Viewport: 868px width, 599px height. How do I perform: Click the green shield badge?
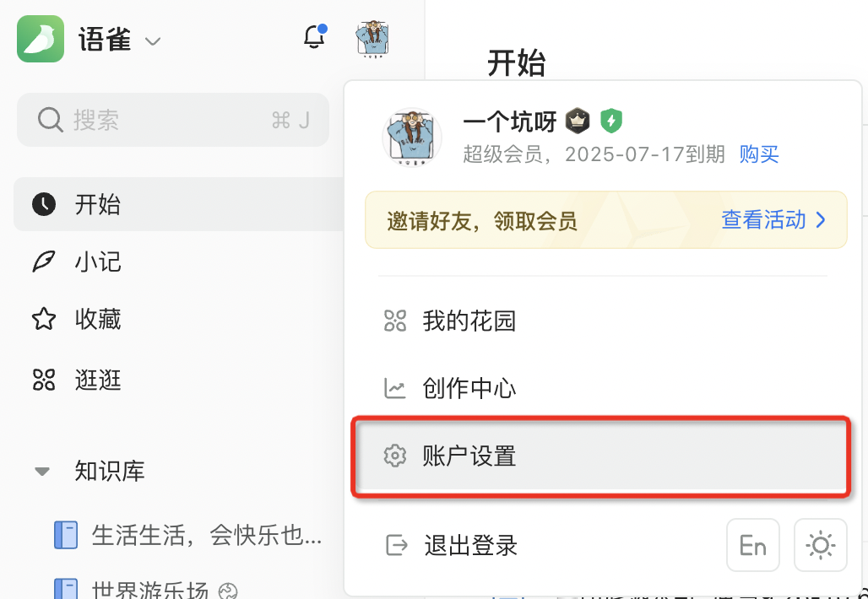click(611, 121)
